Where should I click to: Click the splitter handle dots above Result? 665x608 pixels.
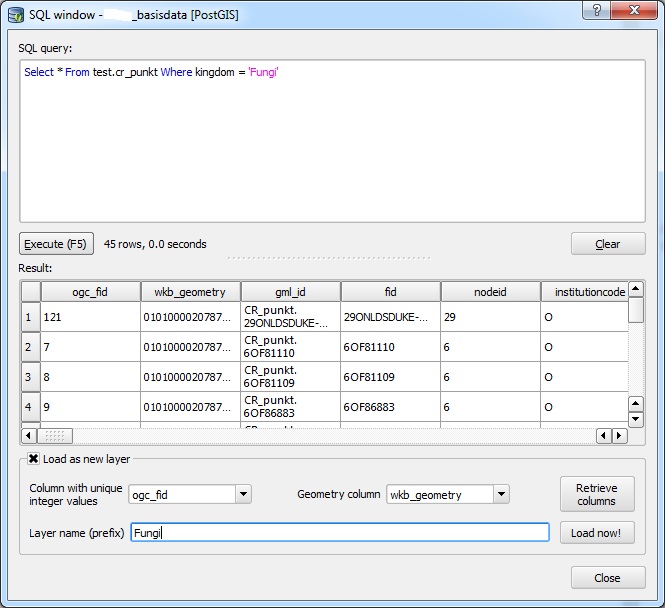click(329, 258)
